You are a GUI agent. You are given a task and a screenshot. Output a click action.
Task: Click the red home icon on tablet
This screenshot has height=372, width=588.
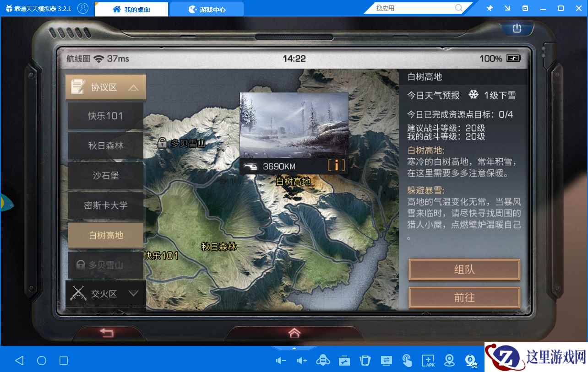(x=294, y=332)
